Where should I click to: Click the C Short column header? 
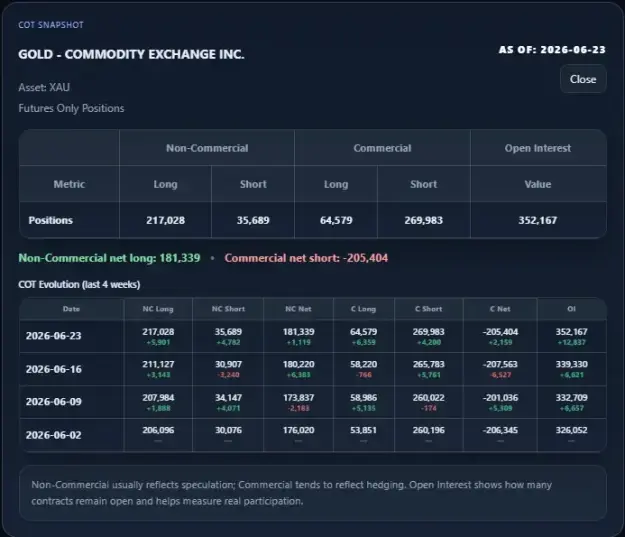tap(428, 309)
